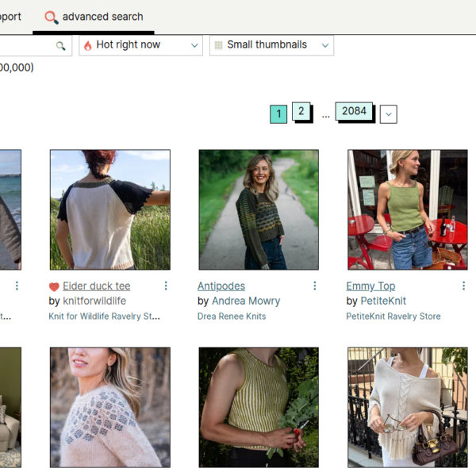Click the heart icon by Eider duck tee
The width and height of the screenshot is (476, 476).
click(54, 286)
